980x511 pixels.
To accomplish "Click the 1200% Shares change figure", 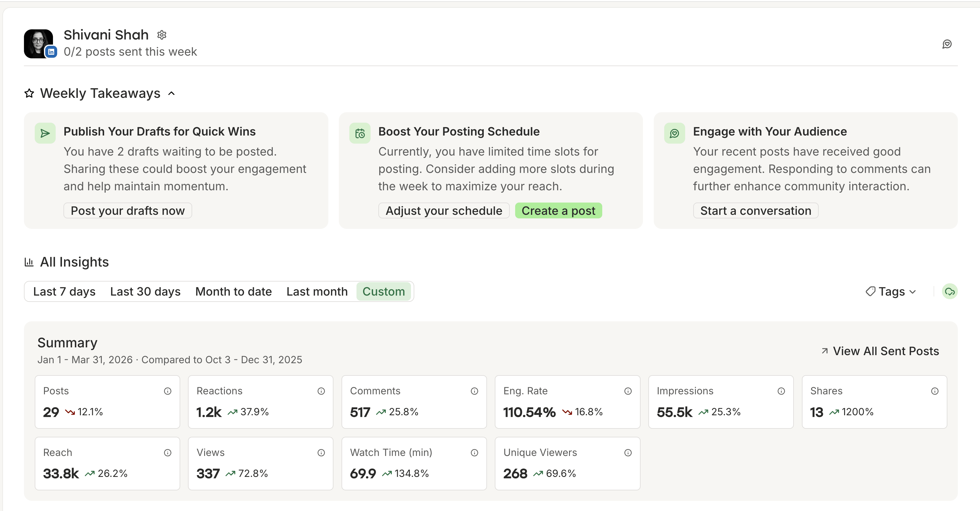I will pyautogui.click(x=858, y=412).
